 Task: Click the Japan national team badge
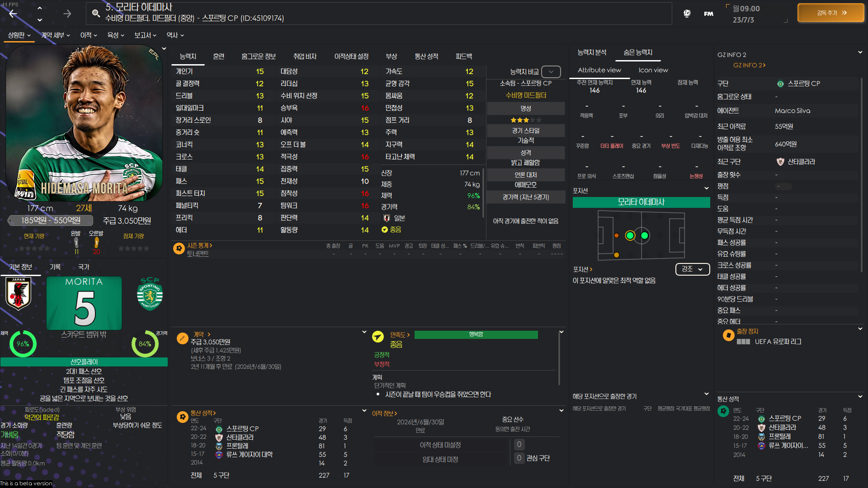18,294
